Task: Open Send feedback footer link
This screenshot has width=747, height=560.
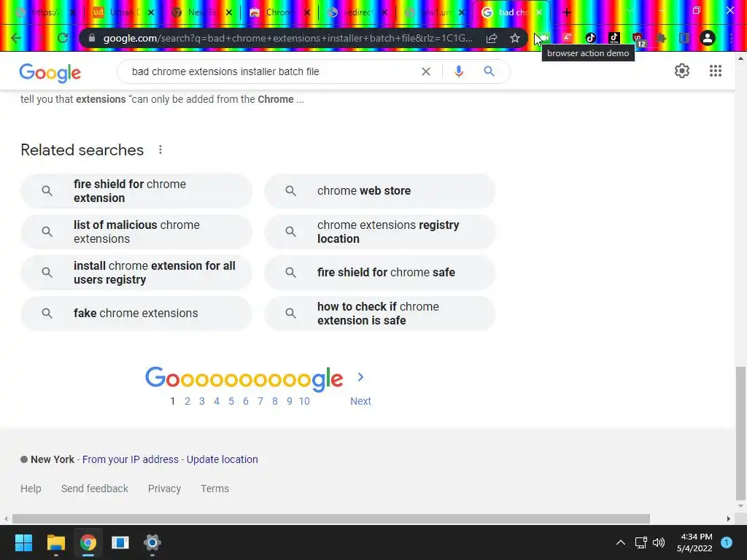Action: (x=95, y=489)
